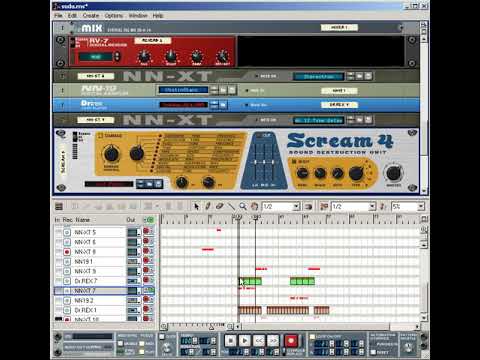The height and width of the screenshot is (360, 480).
Task: Click the Fast Forward button in transport
Action: (x=273, y=340)
